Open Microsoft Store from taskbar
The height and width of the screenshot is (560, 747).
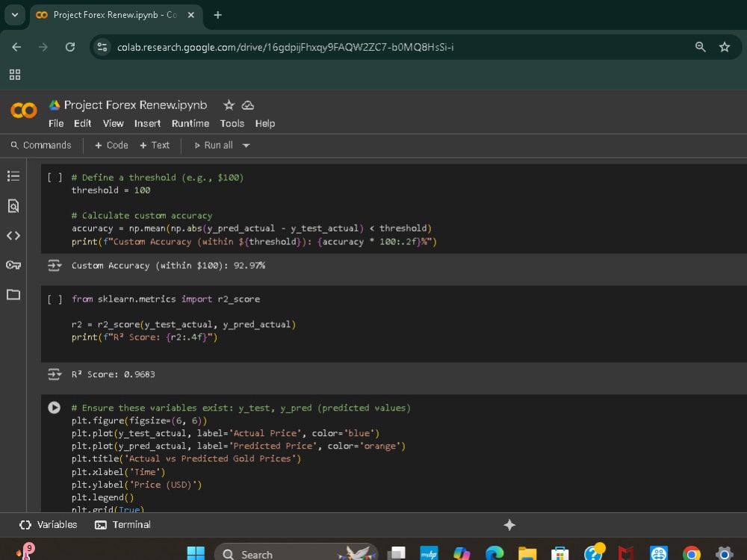[560, 553]
